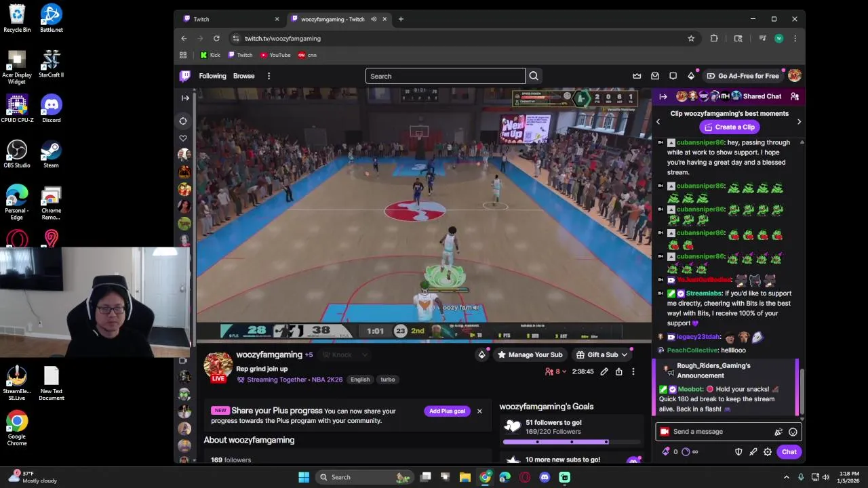This screenshot has height=488, width=868.
Task: Open the three-dot stream options menu
Action: click(633, 371)
